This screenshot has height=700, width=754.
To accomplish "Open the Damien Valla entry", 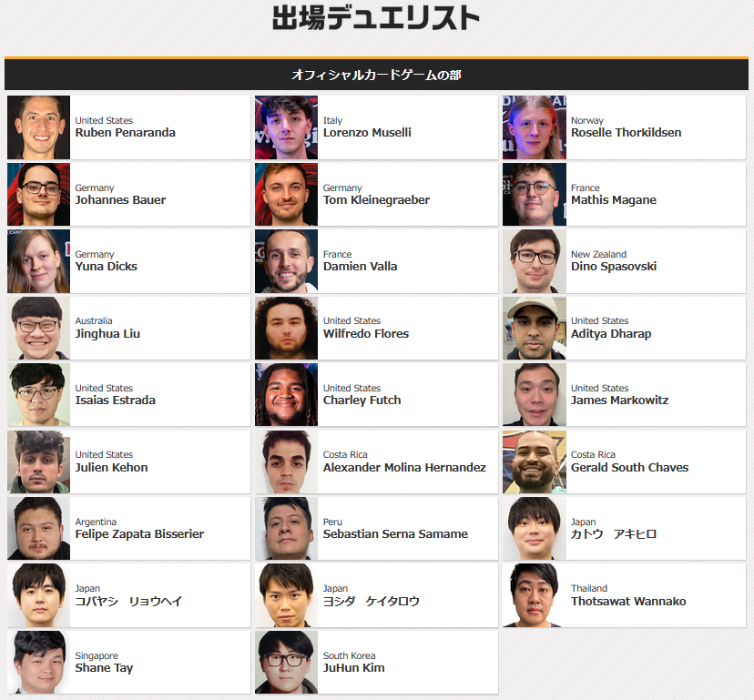I will 376,261.
